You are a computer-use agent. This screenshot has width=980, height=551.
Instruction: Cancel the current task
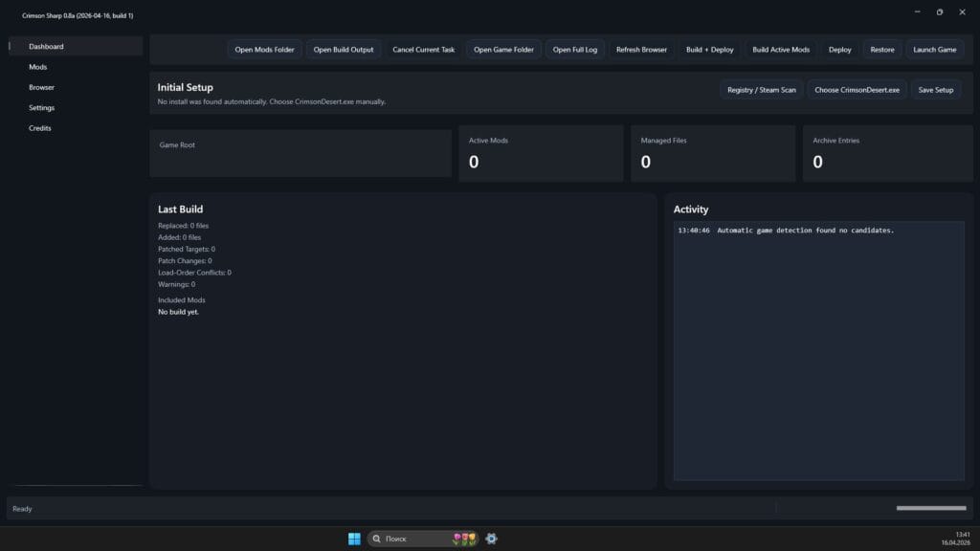(x=424, y=50)
